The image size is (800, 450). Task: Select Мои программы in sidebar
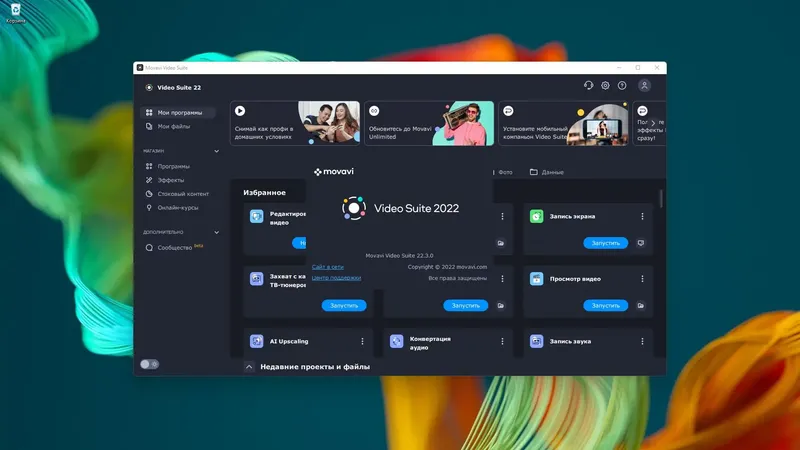(x=178, y=113)
